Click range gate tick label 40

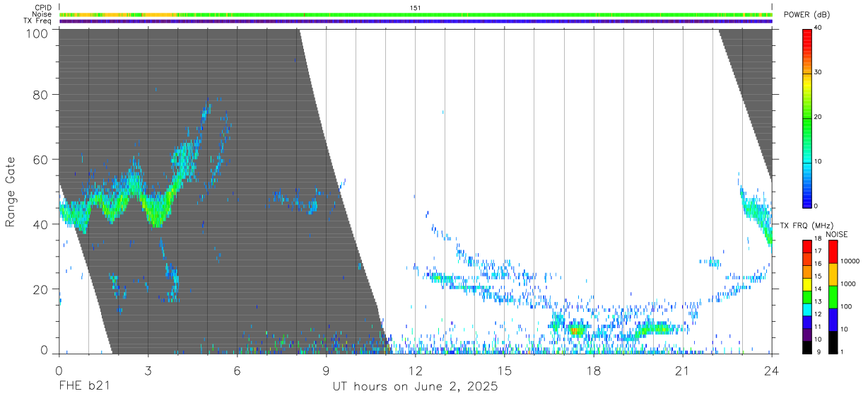40,224
